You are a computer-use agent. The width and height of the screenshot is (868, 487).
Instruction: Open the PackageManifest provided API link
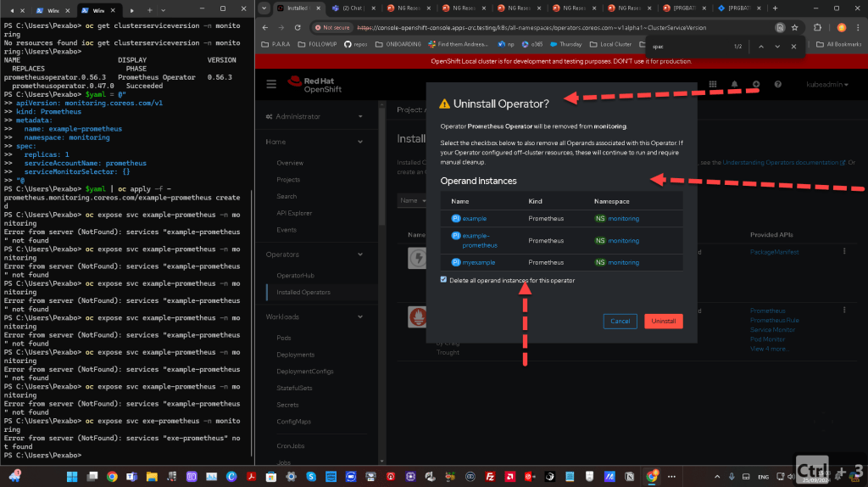pos(774,252)
